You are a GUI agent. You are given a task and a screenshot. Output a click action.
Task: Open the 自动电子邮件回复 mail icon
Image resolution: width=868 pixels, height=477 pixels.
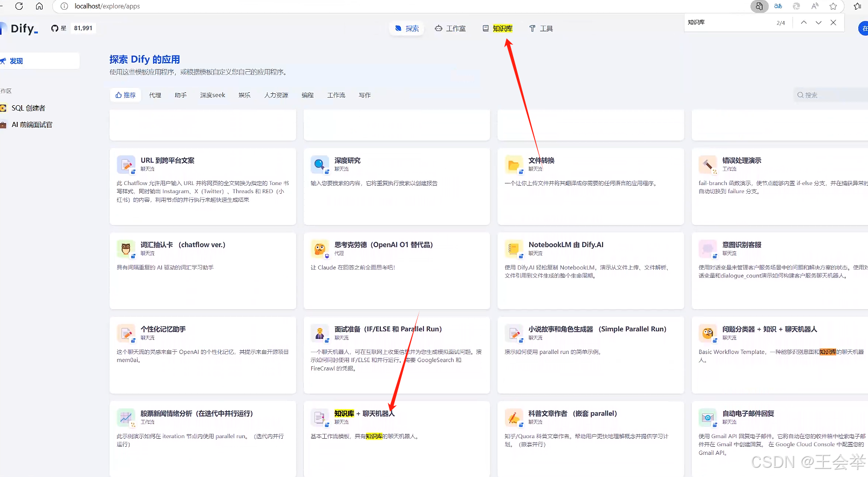708,417
